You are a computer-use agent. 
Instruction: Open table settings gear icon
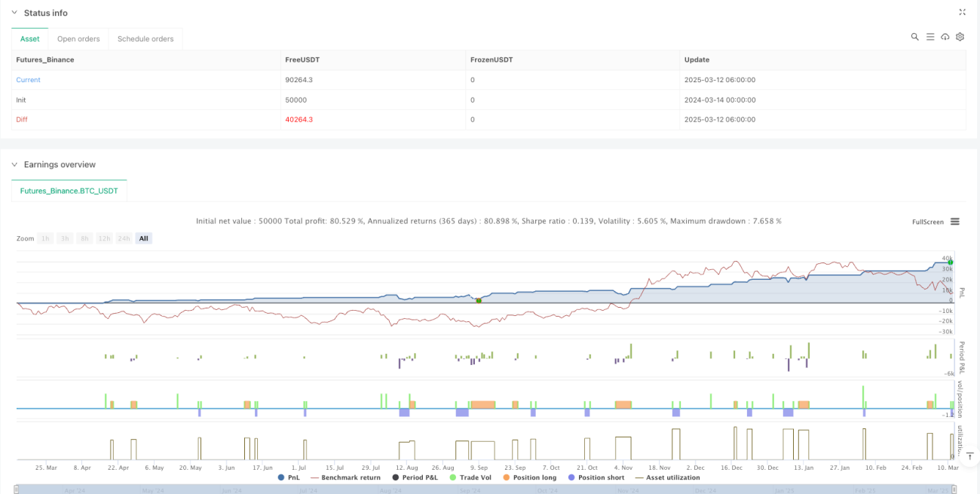pyautogui.click(x=960, y=36)
